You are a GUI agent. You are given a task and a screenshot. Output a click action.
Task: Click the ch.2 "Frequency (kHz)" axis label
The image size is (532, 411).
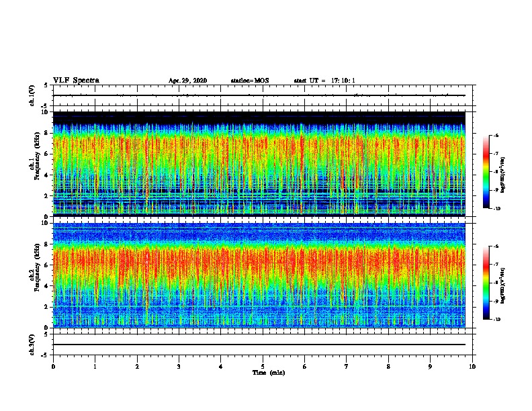(37, 267)
